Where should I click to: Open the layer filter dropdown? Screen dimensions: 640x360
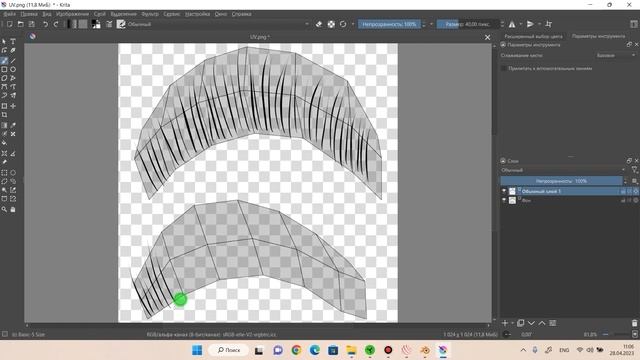click(x=634, y=170)
